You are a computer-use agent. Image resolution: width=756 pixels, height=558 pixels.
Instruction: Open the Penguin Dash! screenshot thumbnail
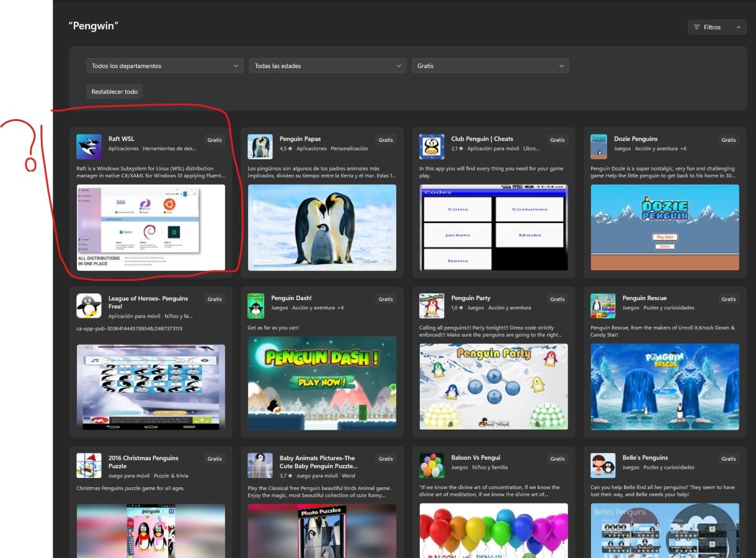[x=322, y=383]
